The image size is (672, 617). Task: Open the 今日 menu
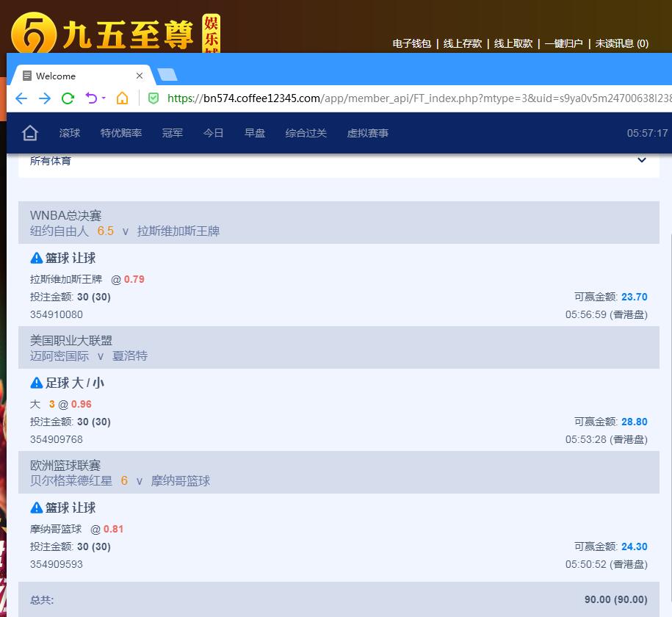point(214,133)
